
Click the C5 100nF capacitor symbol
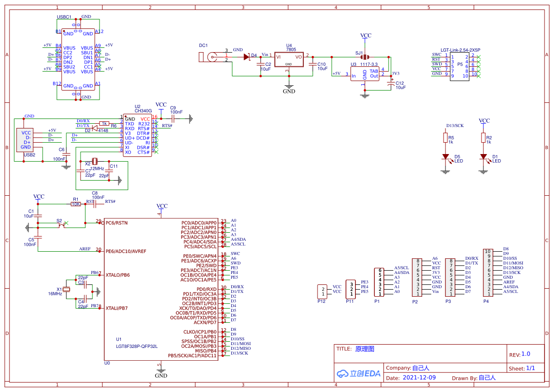coord(38,237)
